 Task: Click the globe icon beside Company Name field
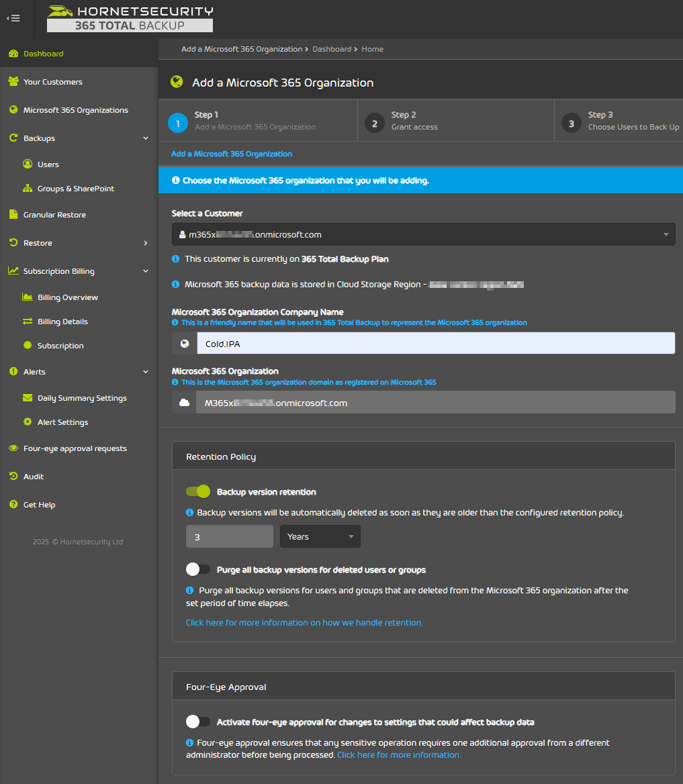point(185,344)
